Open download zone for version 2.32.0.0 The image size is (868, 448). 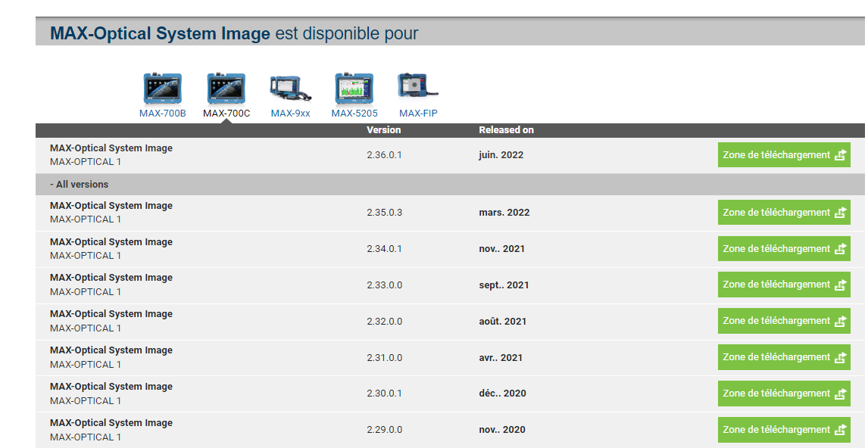pos(784,321)
